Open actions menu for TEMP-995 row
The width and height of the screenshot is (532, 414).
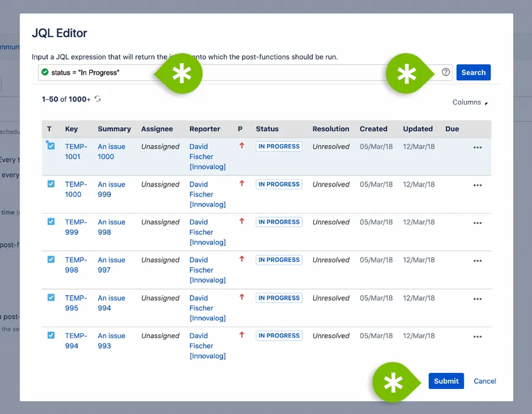tap(478, 298)
